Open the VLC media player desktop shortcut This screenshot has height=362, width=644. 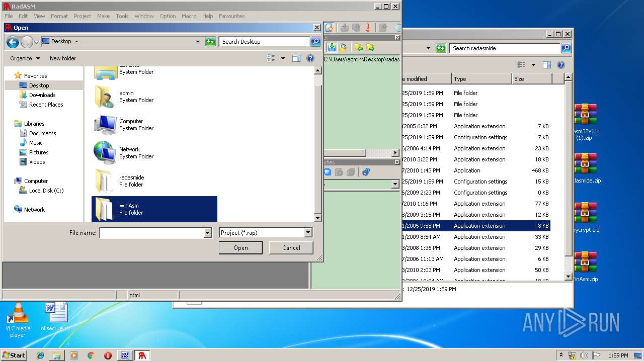pyautogui.click(x=18, y=320)
